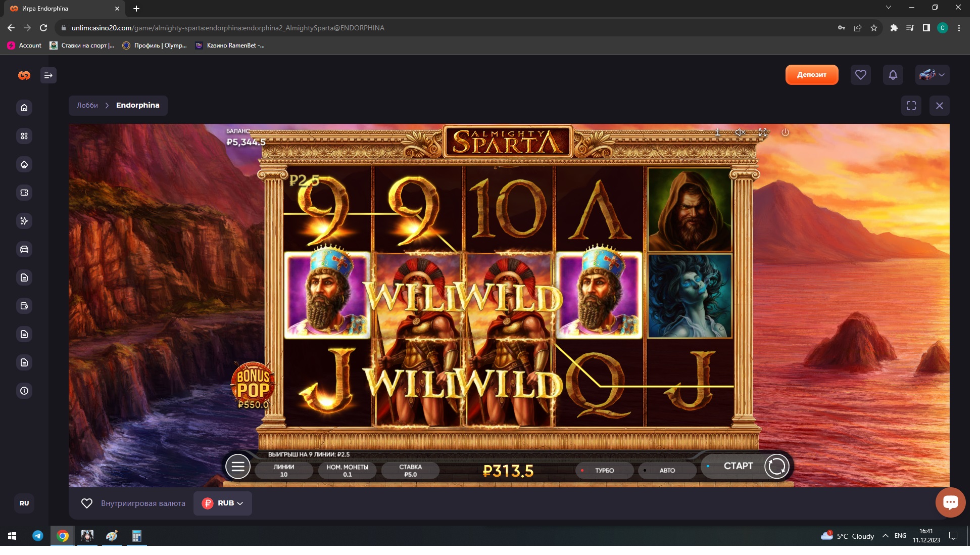The height and width of the screenshot is (555, 980).
Task: Adjust the Ставка bet amount
Action: tap(410, 471)
